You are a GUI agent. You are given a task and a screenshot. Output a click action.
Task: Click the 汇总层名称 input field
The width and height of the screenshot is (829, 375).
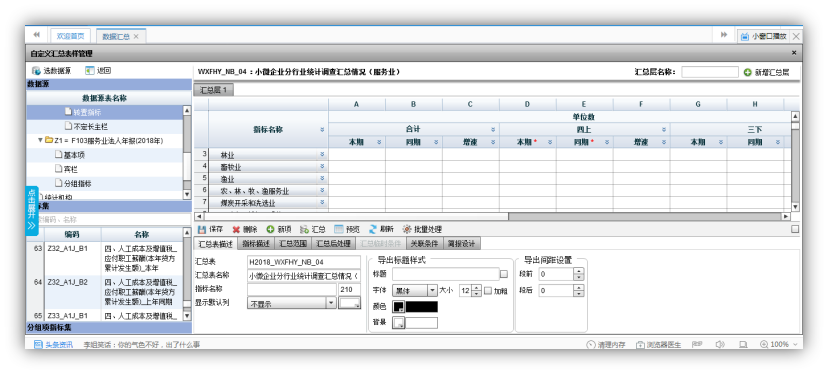coord(710,72)
